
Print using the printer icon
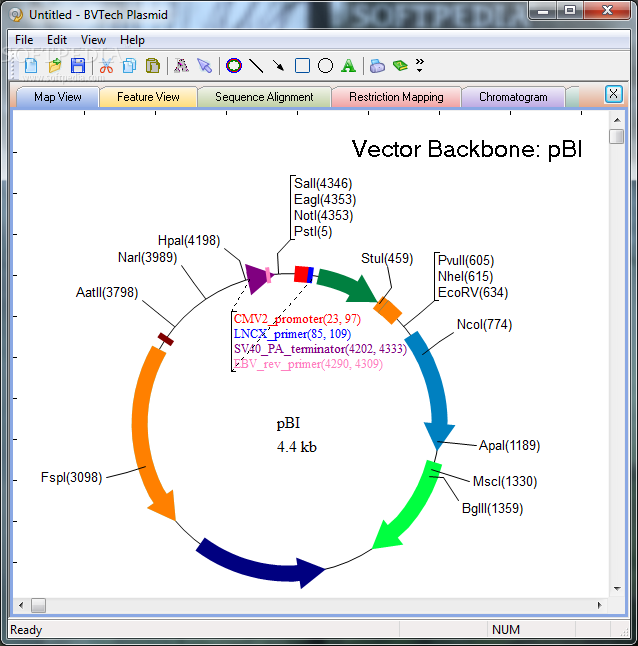pyautogui.click(x=377, y=66)
